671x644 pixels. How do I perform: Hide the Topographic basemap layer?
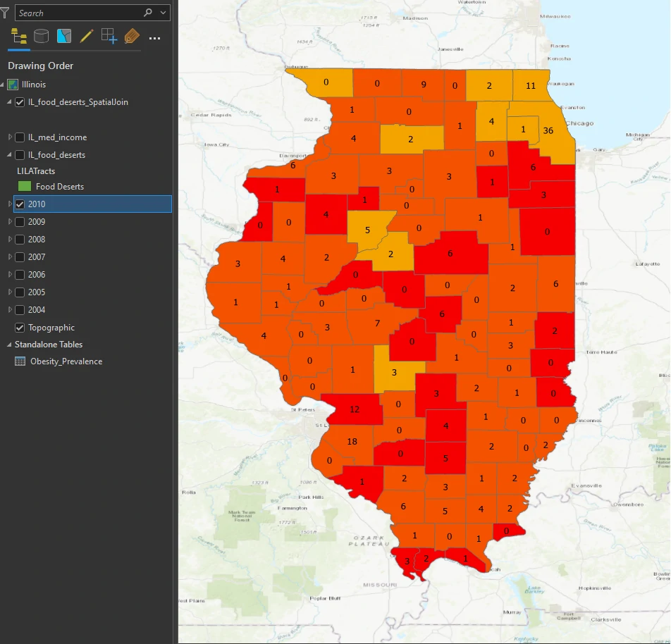20,328
